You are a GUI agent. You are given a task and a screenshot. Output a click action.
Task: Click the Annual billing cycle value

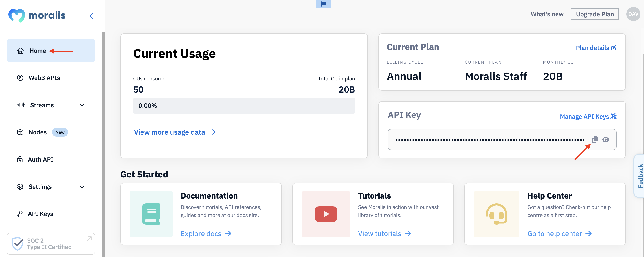click(404, 76)
